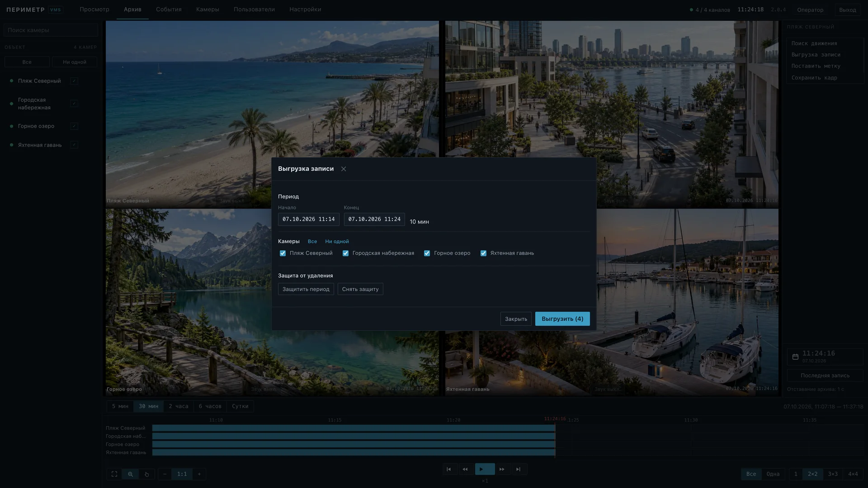Select the zoom magnifier tool
The width and height of the screenshot is (868, 488).
pyautogui.click(x=130, y=474)
